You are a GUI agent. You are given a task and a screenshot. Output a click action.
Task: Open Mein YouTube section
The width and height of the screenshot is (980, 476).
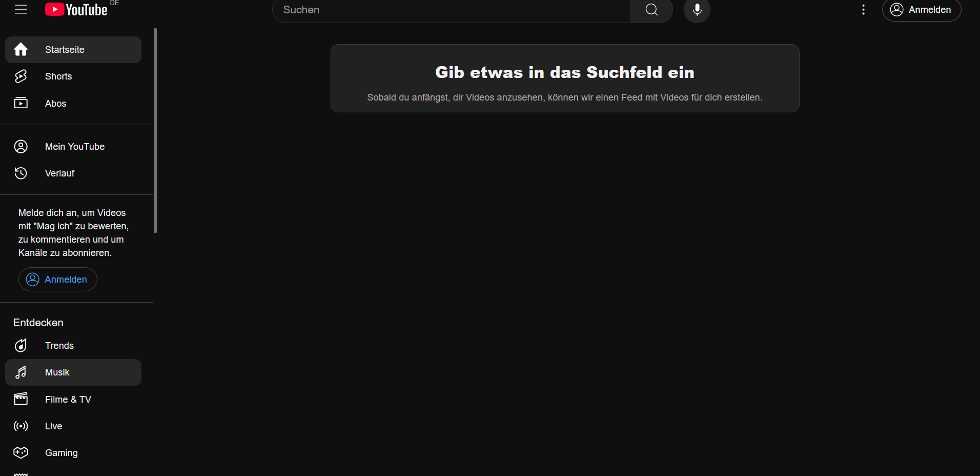click(74, 146)
